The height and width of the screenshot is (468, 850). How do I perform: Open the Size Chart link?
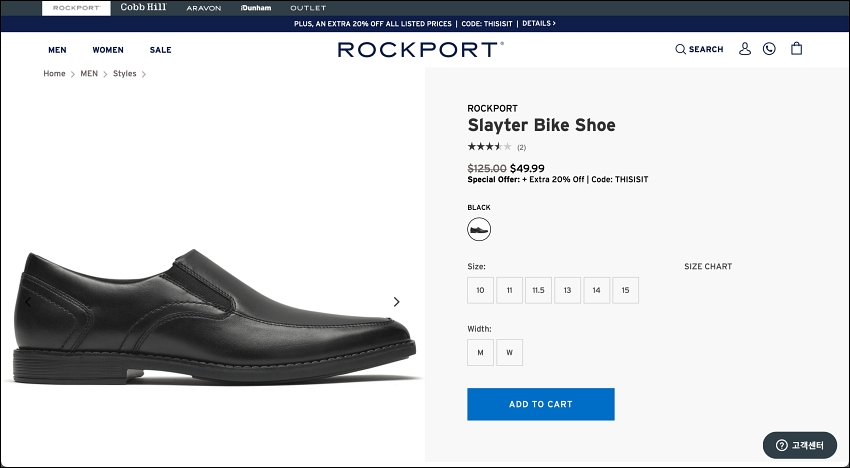pos(708,266)
